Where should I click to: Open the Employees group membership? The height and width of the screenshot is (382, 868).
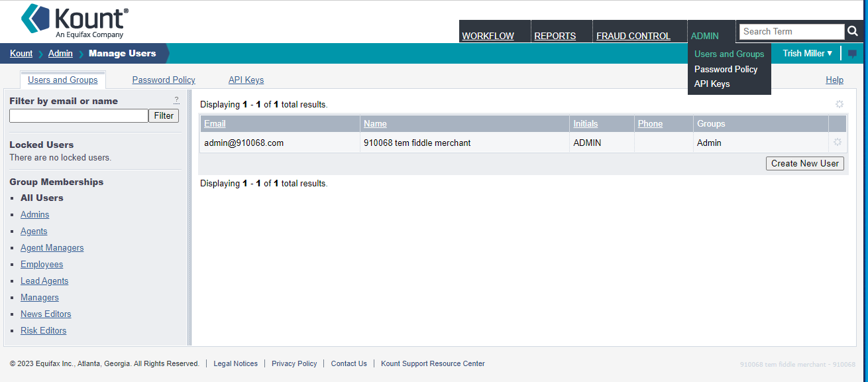coord(42,264)
